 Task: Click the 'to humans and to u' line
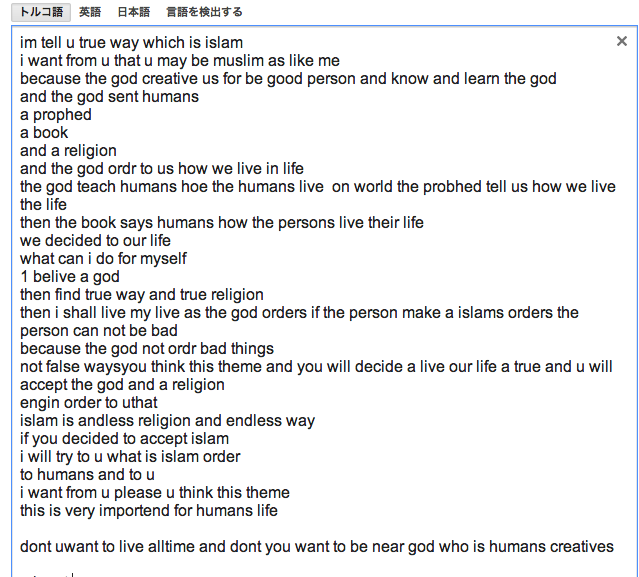[87, 475]
